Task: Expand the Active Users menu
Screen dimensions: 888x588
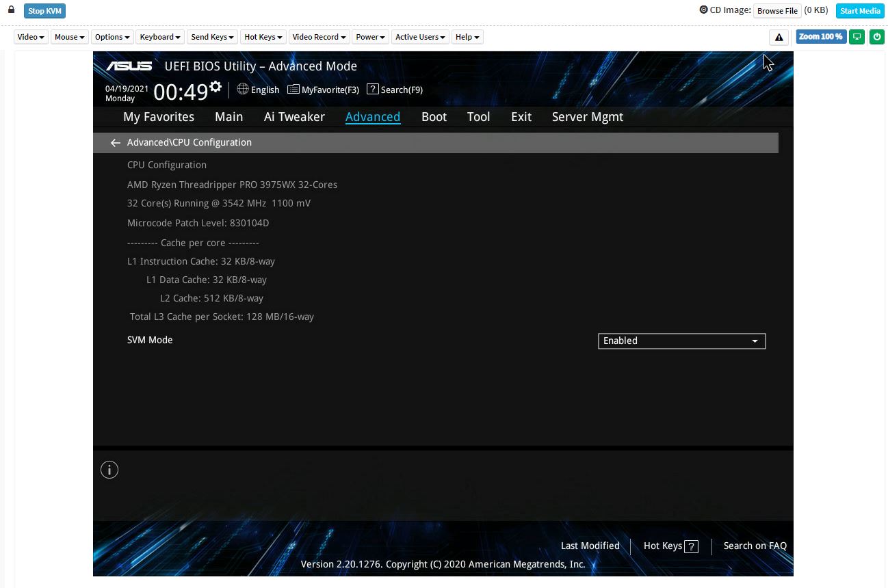Action: click(x=420, y=37)
